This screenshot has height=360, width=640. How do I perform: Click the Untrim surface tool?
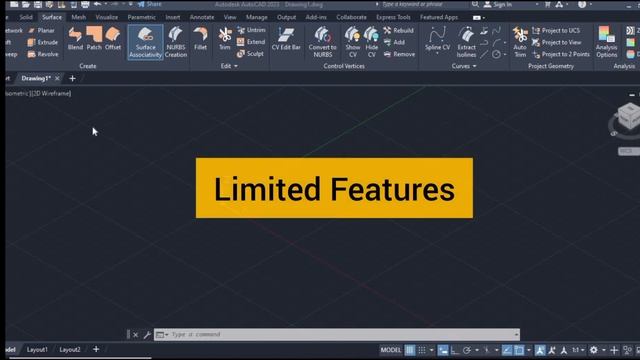coord(251,30)
